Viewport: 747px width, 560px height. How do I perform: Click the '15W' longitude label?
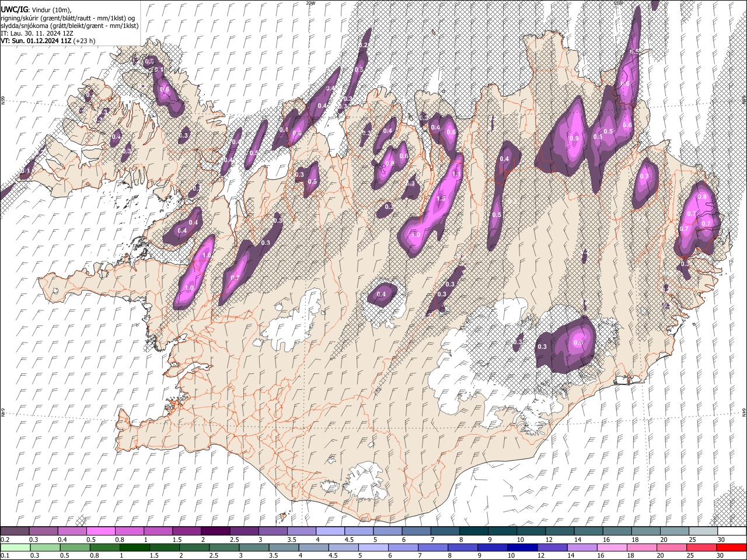pos(619,3)
